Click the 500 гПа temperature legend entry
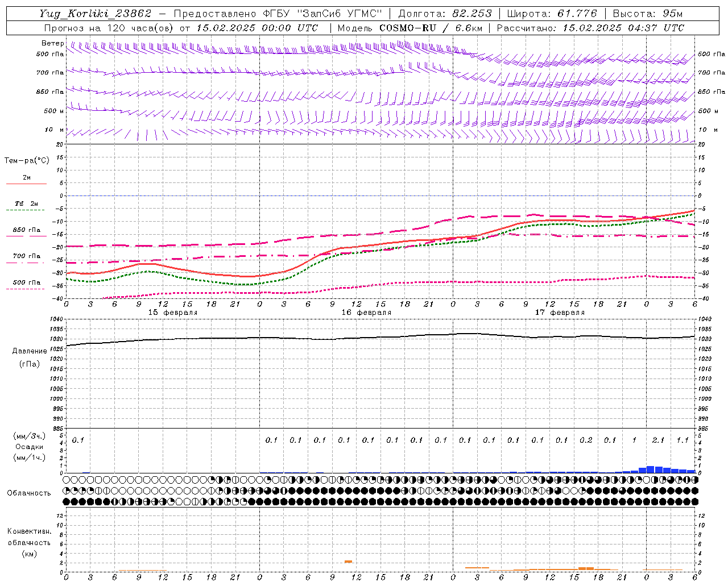 point(27,282)
